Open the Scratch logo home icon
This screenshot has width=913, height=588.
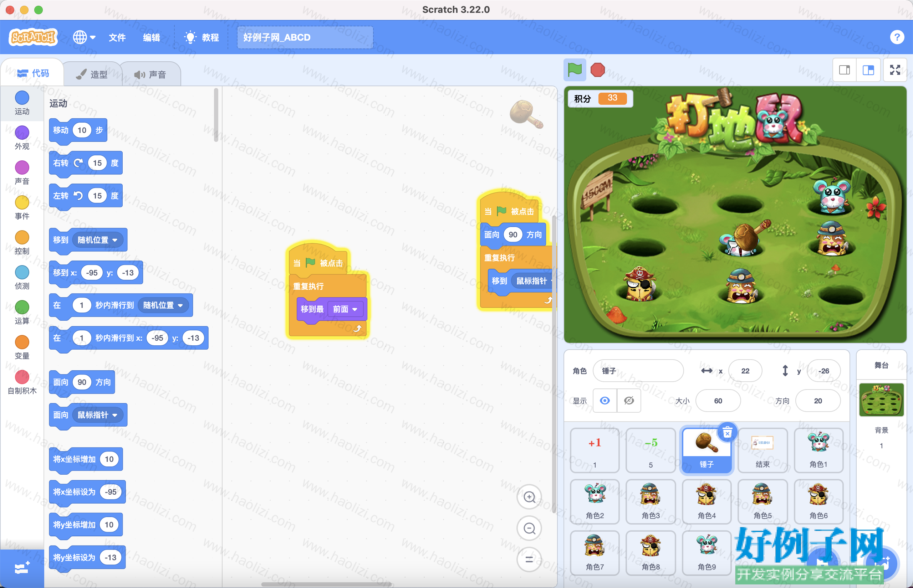[x=33, y=37]
